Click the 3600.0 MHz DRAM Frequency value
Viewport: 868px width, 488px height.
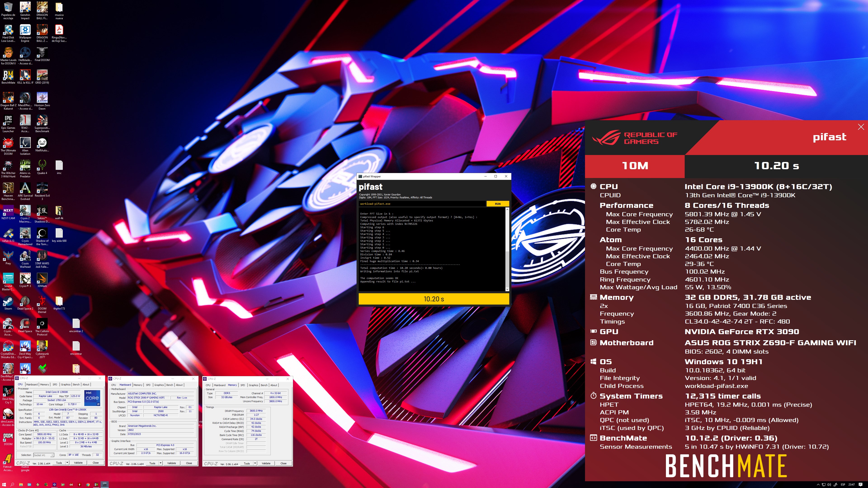coord(256,411)
